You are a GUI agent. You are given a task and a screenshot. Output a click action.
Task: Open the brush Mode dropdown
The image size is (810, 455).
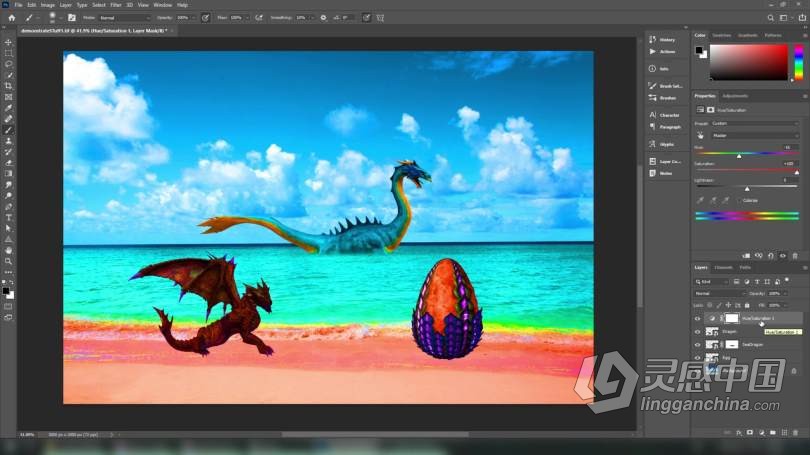tap(125, 18)
